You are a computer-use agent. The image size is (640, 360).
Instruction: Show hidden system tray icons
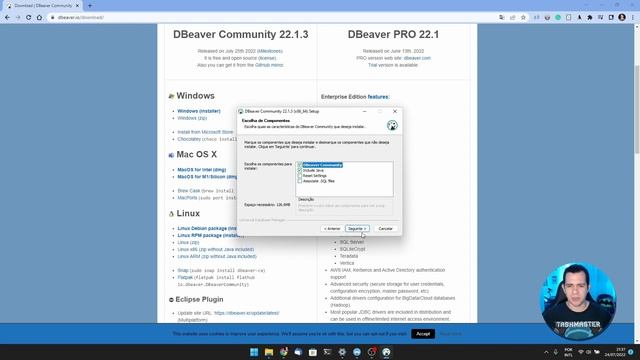546,352
